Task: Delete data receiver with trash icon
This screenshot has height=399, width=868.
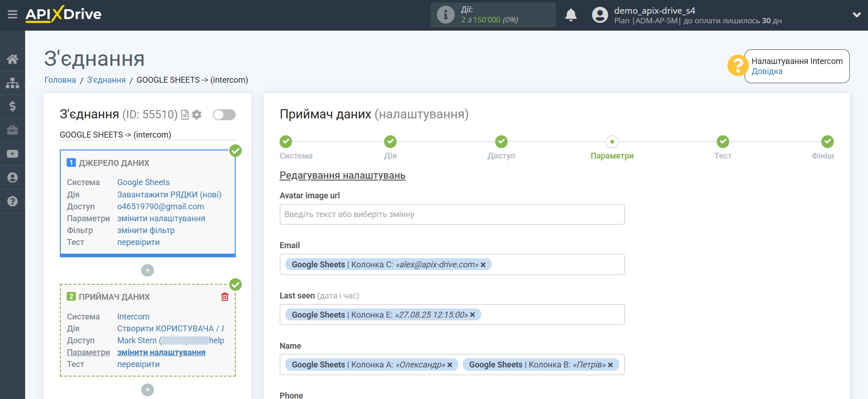Action: (225, 297)
